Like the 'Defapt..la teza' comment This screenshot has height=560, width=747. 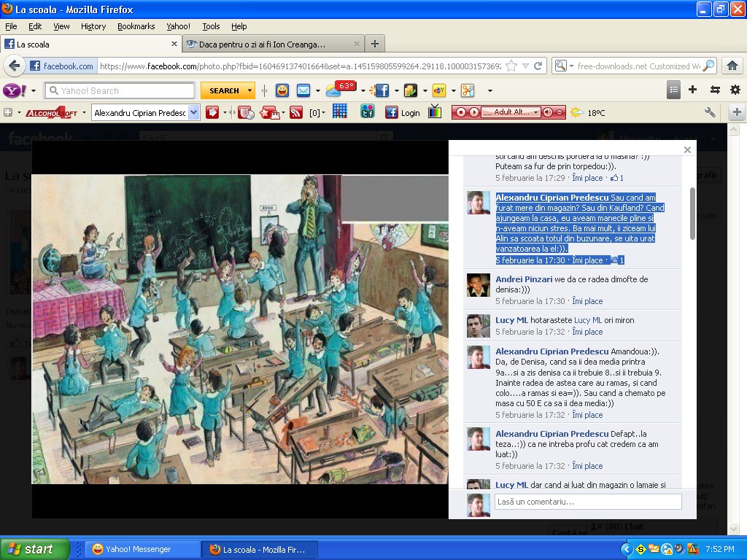(x=587, y=466)
